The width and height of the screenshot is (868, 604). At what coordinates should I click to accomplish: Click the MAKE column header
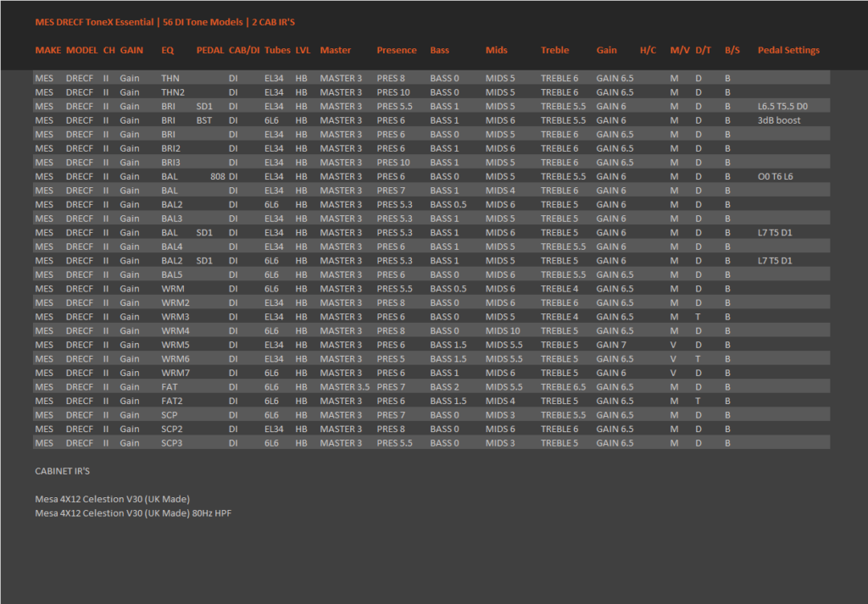[48, 50]
